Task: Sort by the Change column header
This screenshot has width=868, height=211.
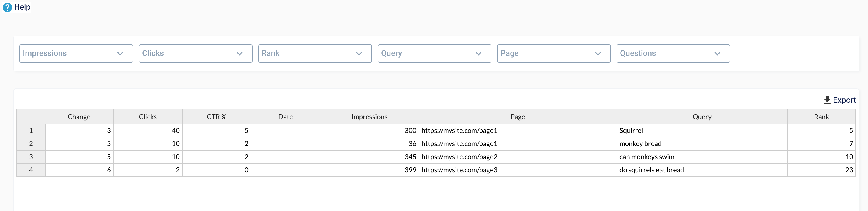Action: point(79,117)
